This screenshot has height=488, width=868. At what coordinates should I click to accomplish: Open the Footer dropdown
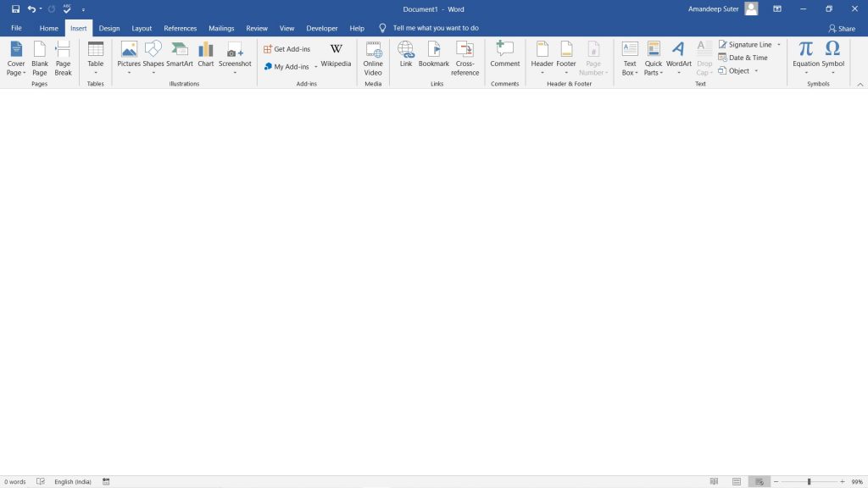(x=566, y=58)
